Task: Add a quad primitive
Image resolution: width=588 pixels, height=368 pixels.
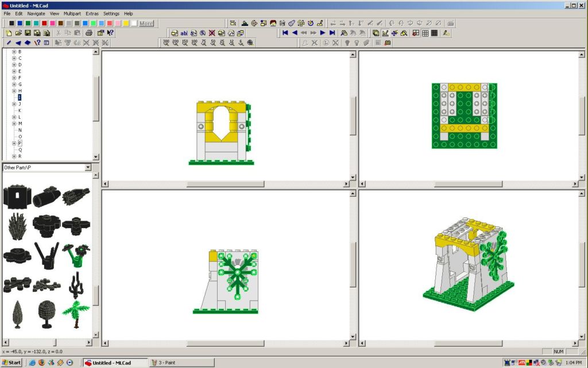Action: pyautogui.click(x=28, y=43)
